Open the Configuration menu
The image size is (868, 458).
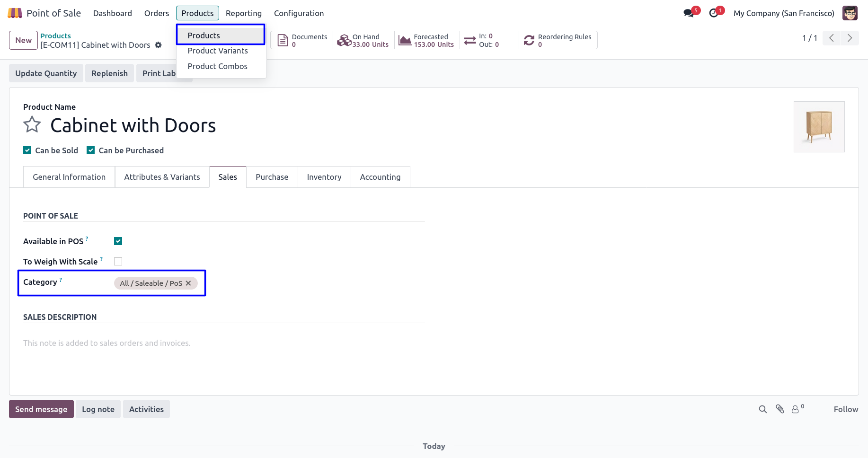tap(299, 13)
